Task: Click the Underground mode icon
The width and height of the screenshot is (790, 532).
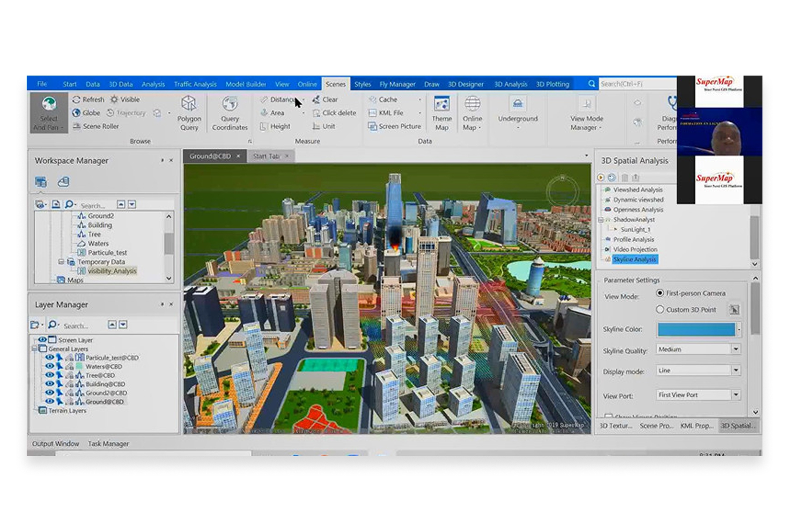Action: point(518,104)
